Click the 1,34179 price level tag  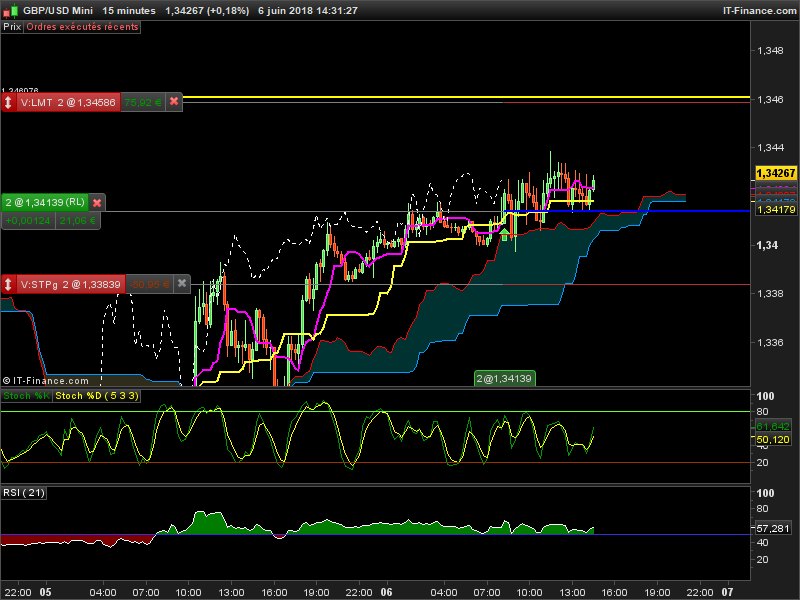(x=776, y=210)
